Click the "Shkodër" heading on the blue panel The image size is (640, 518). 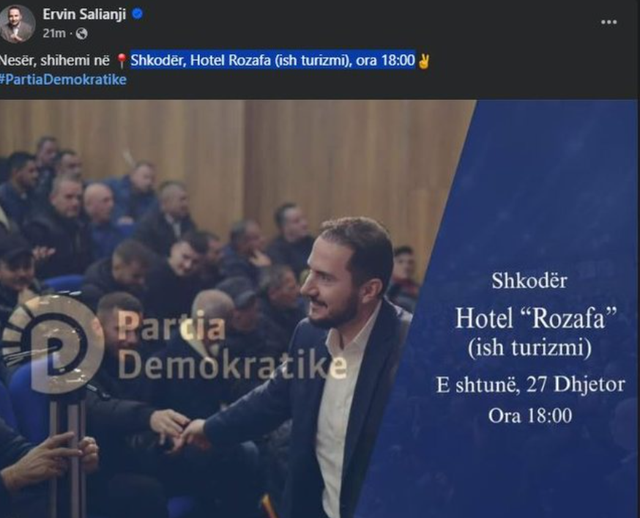click(x=529, y=280)
